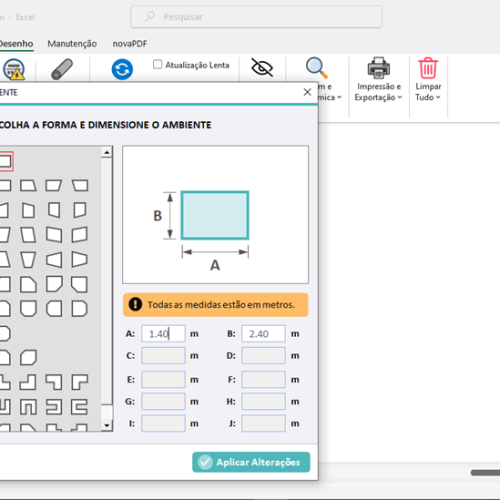Click the red trash Limpar Tudo icon
Screen dimensions: 500x500
pyautogui.click(x=428, y=68)
